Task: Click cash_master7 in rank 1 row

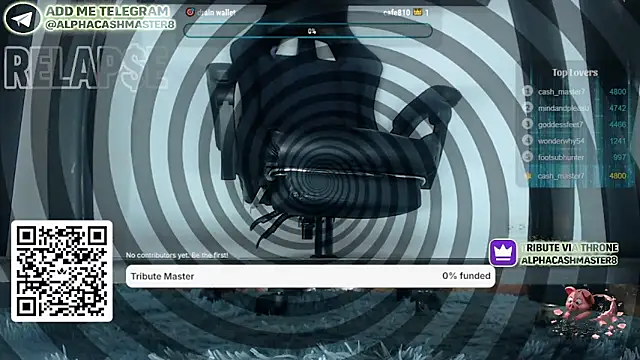Action: (x=561, y=92)
